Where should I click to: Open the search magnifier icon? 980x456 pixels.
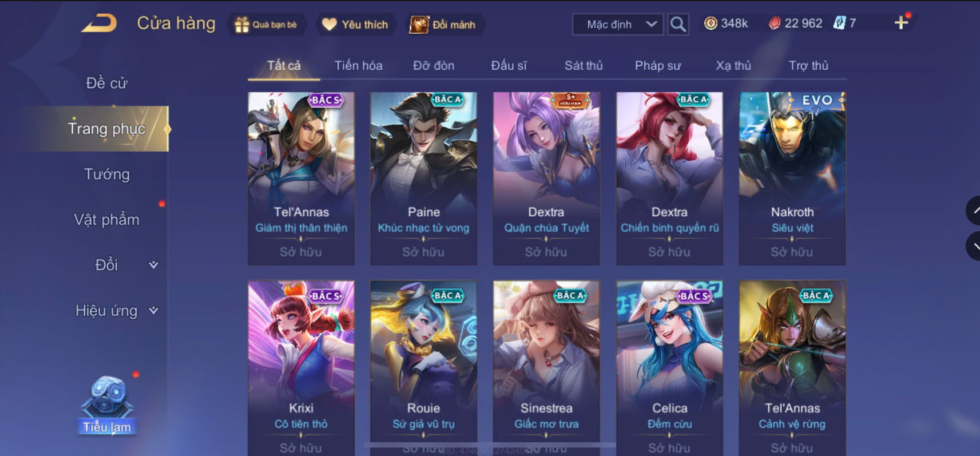(678, 25)
